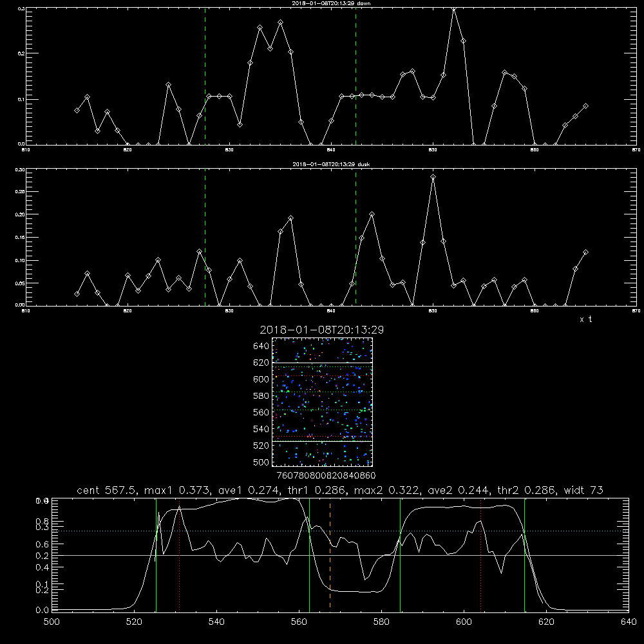Click the image y-axis label 520

pyautogui.click(x=261, y=446)
